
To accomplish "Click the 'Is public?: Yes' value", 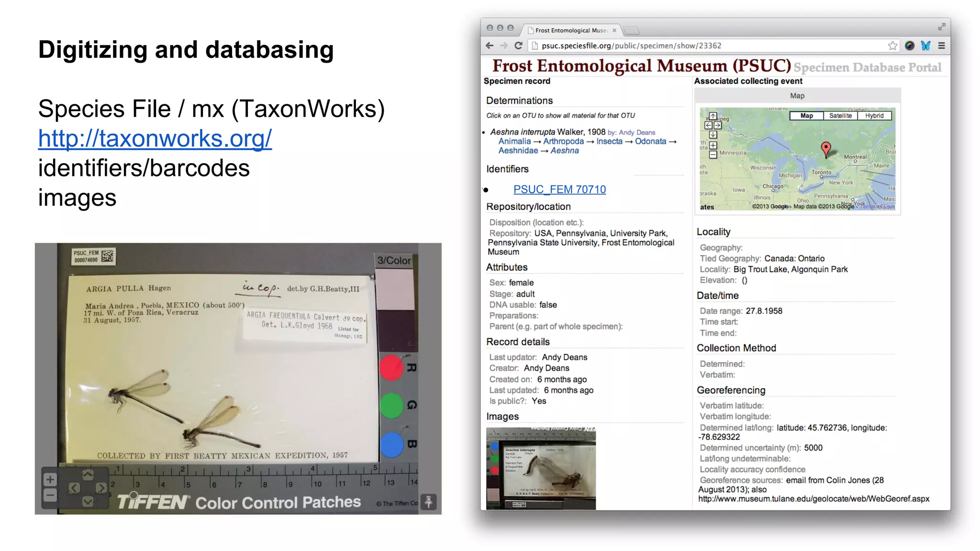I will (x=539, y=401).
